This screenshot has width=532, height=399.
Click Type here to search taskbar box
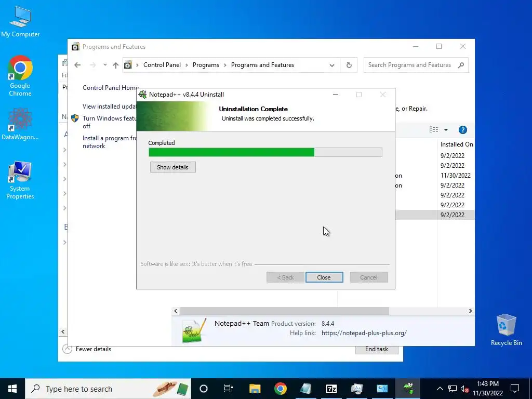pos(108,389)
